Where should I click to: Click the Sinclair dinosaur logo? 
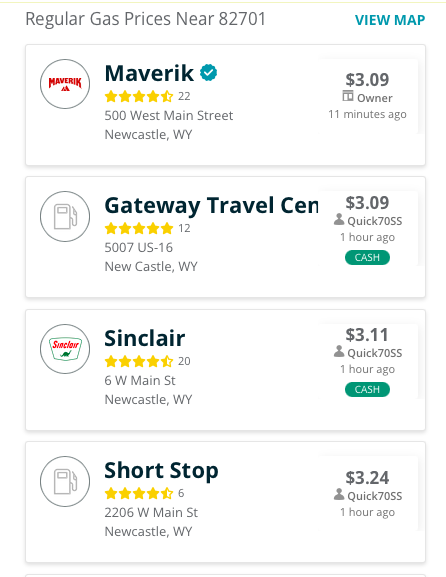[65, 349]
